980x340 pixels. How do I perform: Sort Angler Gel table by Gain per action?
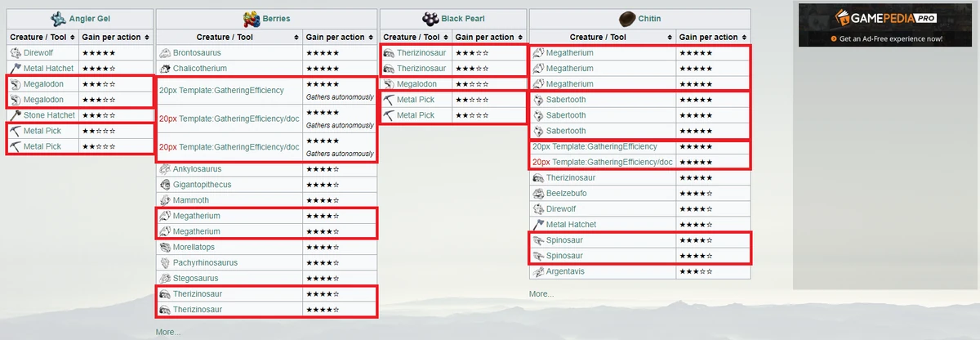pos(147,38)
